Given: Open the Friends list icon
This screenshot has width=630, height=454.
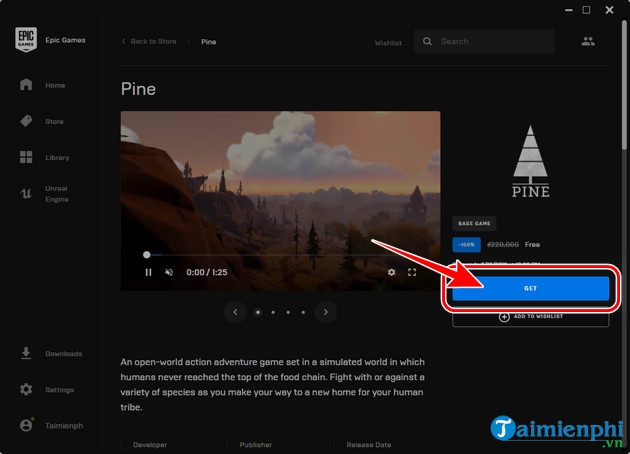Looking at the screenshot, I should 588,41.
